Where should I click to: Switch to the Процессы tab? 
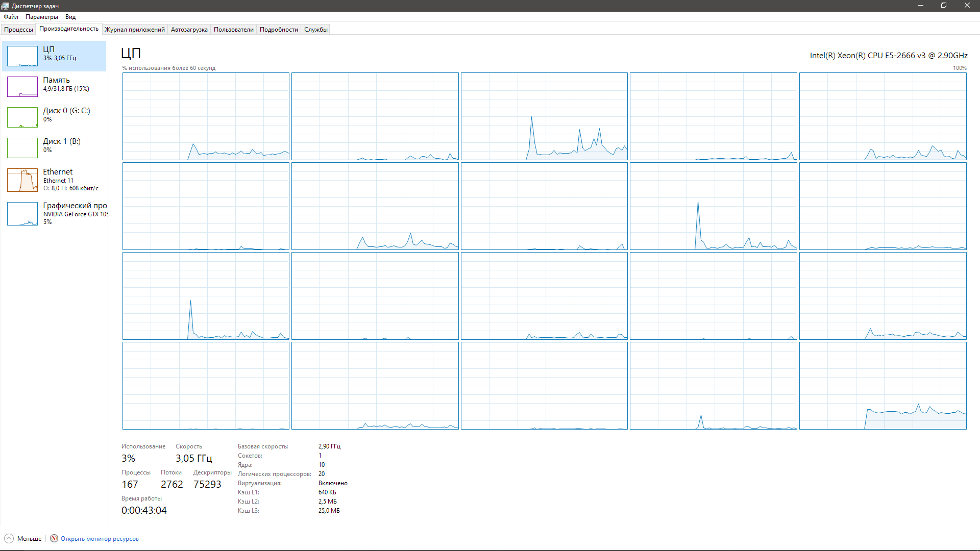pyautogui.click(x=18, y=30)
